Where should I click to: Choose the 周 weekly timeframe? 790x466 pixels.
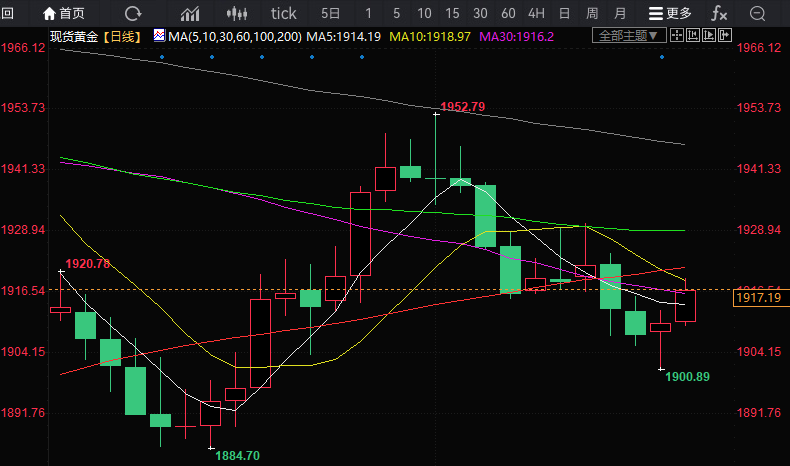point(592,13)
